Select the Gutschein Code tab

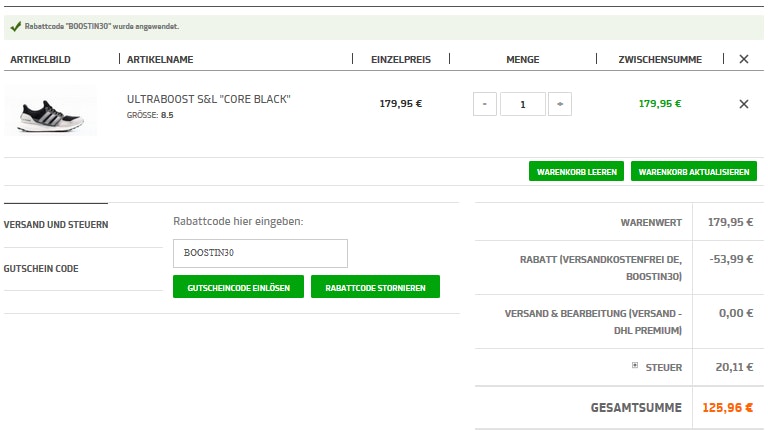(x=41, y=269)
